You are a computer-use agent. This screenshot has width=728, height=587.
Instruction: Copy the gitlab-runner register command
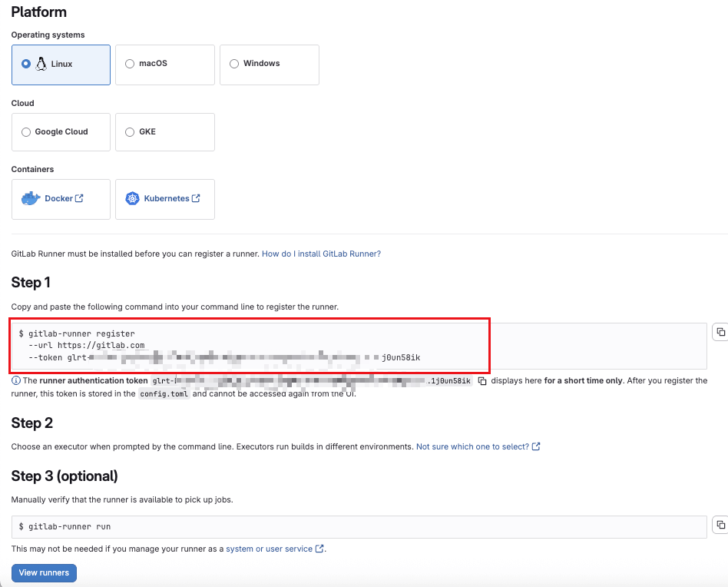720,332
